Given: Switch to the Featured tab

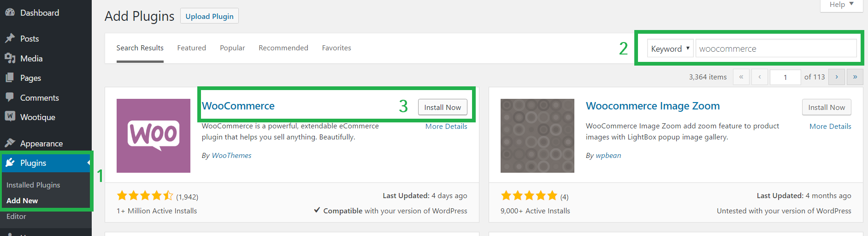Looking at the screenshot, I should (x=192, y=48).
